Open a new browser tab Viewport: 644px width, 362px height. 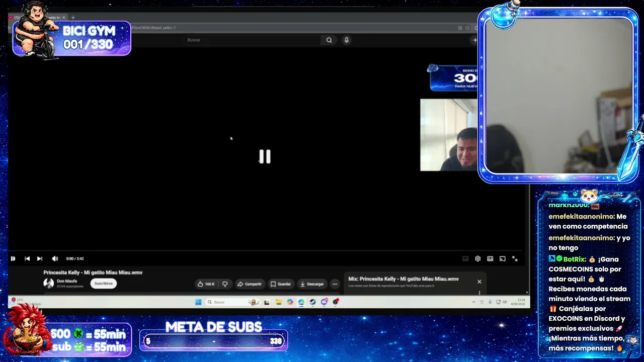click(x=73, y=18)
